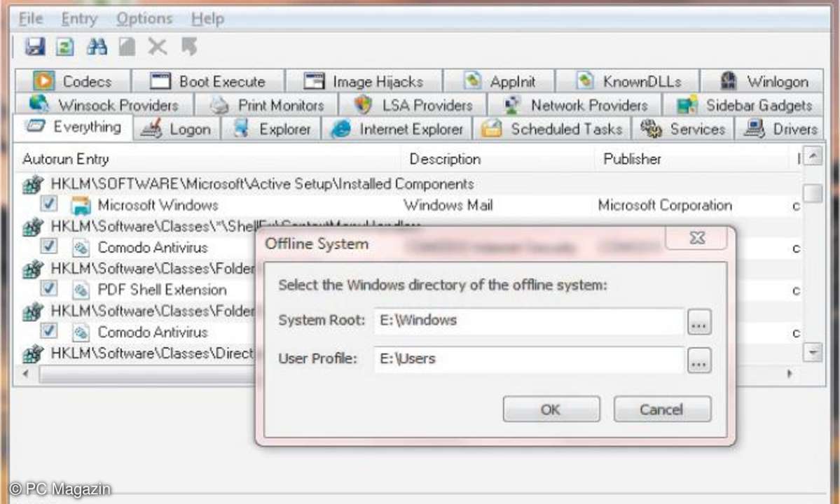Confirm with OK in Offline System
Viewport: 840px width, 504px height.
[x=551, y=409]
